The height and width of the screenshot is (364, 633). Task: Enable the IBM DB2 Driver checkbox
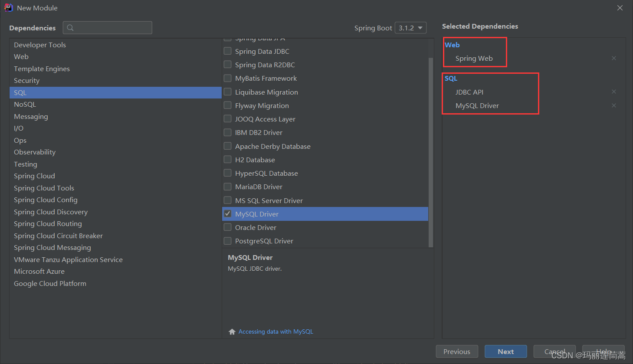pyautogui.click(x=227, y=132)
